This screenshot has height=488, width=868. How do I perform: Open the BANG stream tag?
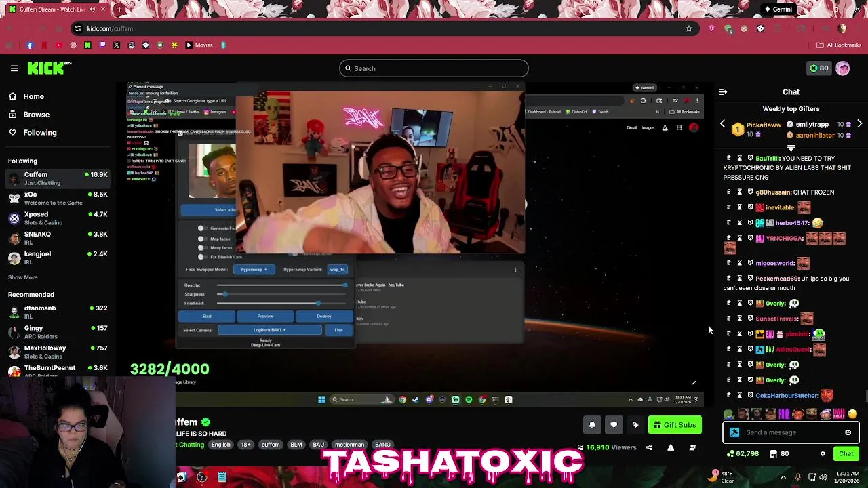382,445
